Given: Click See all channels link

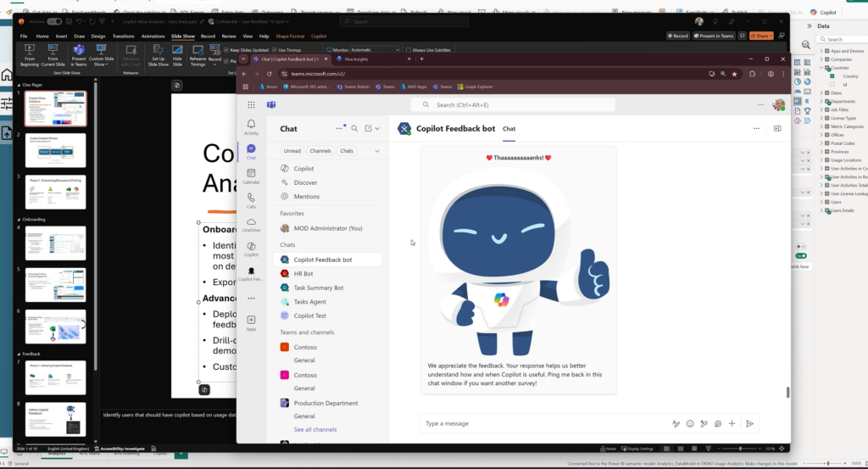Looking at the screenshot, I should (315, 430).
